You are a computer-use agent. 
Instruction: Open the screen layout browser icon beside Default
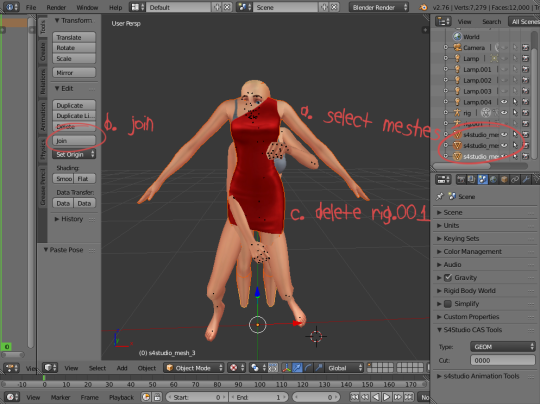[138, 7]
